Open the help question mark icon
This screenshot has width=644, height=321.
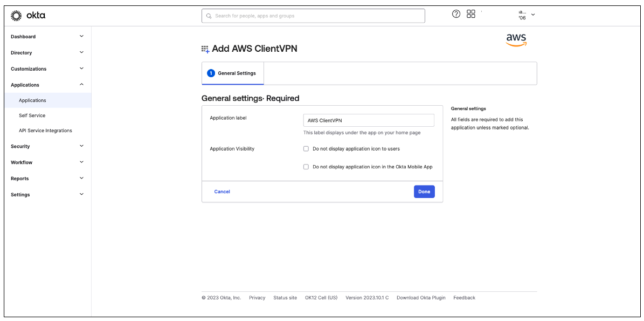pos(456,14)
